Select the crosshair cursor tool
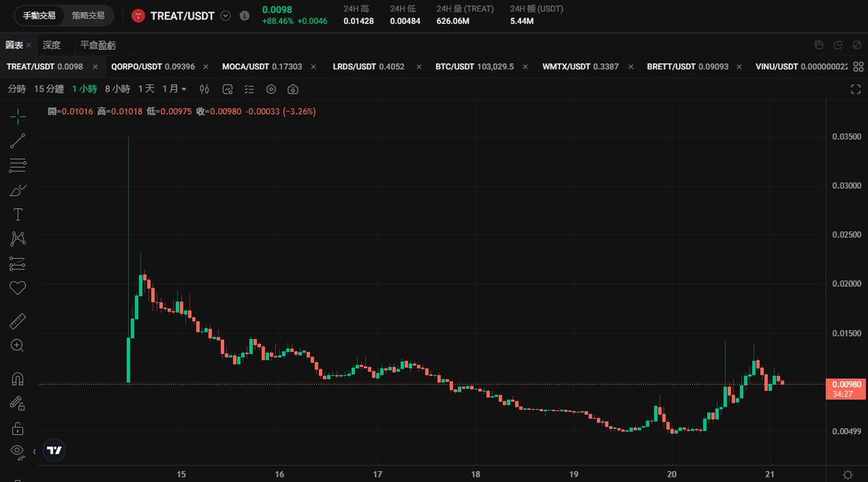 pyautogui.click(x=17, y=115)
